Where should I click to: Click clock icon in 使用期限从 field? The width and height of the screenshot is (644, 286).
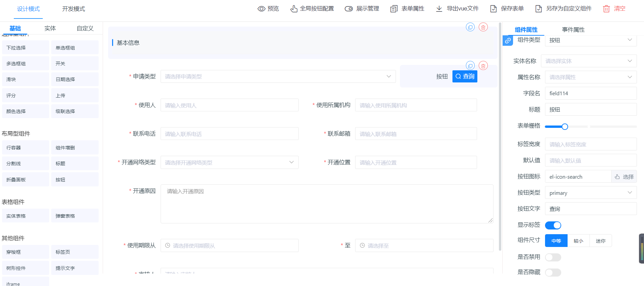tap(168, 246)
